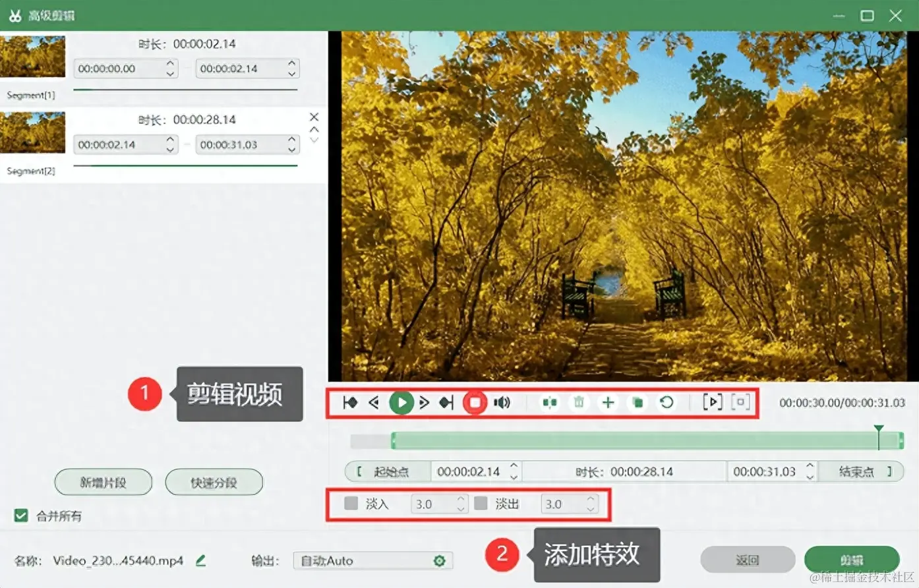This screenshot has height=588, width=919.
Task: Click the bracketed stop-segment icon
Action: pyautogui.click(x=740, y=402)
